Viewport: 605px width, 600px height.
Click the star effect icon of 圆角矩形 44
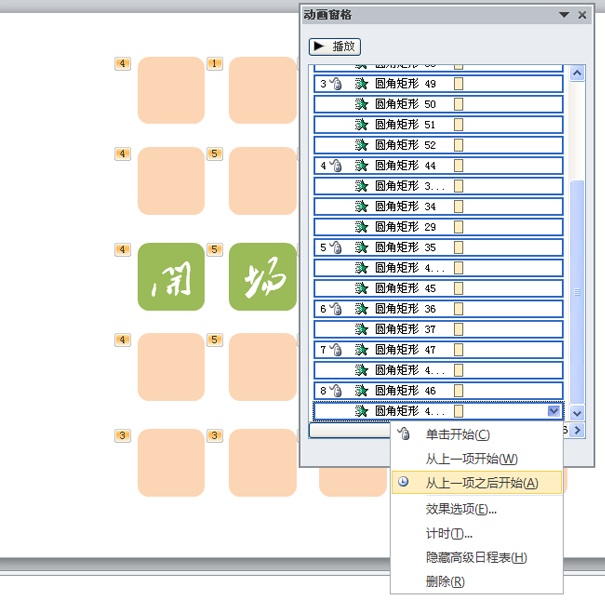[x=362, y=165]
